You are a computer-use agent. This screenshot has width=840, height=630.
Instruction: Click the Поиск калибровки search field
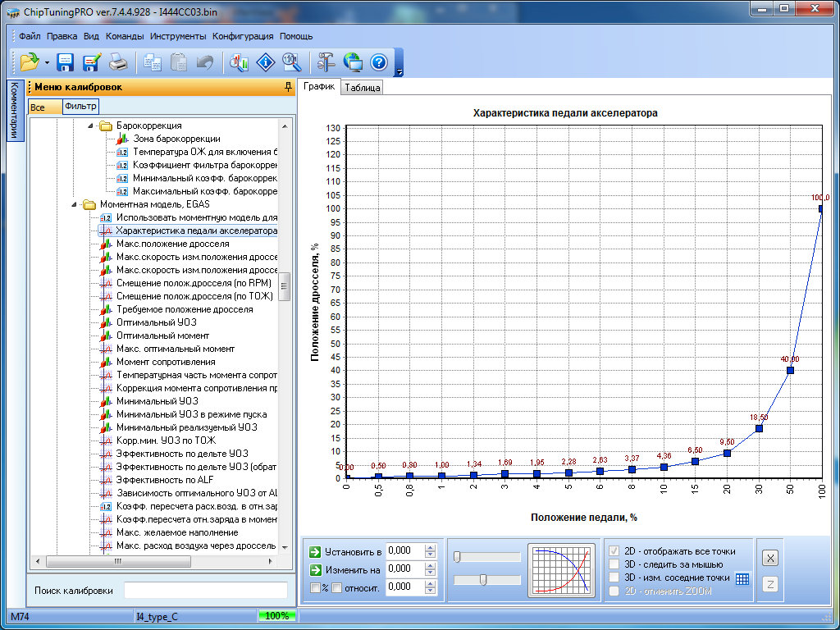(205, 591)
